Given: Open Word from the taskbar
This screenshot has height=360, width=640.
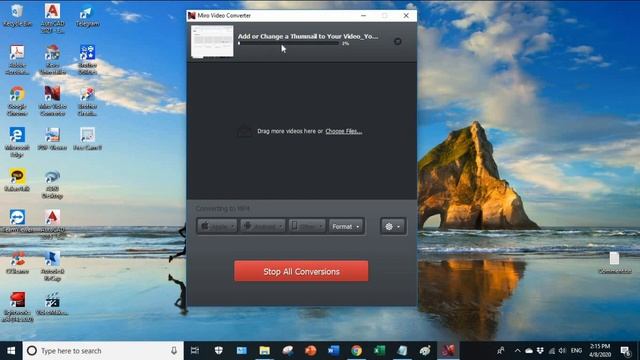Looking at the screenshot, I should [x=333, y=351].
